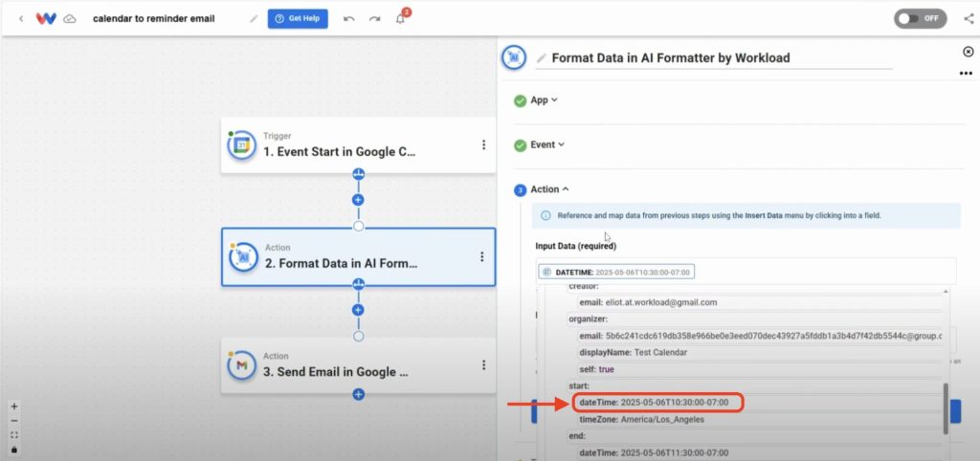Close the step configuration panel
Image resolution: width=980 pixels, height=461 pixels.
(x=969, y=52)
